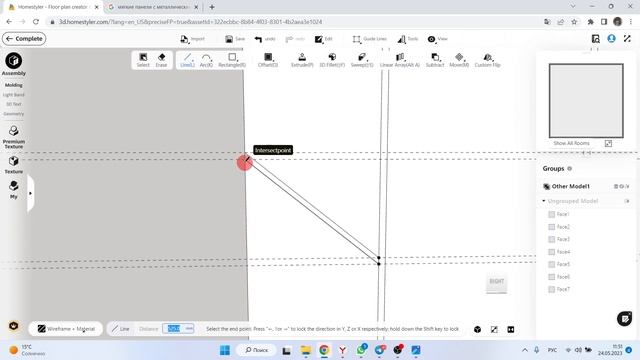The height and width of the screenshot is (360, 640).
Task: Pick the Arc drawing tool
Action: (206, 60)
